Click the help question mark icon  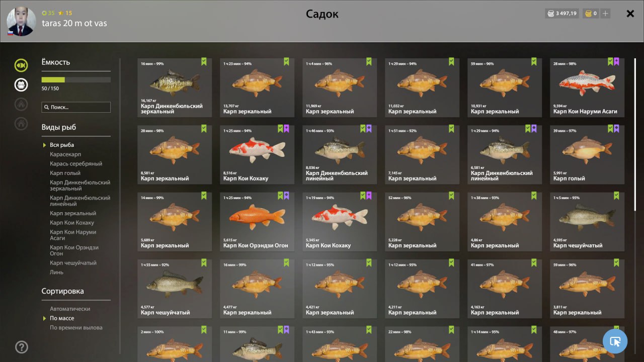[x=22, y=347]
